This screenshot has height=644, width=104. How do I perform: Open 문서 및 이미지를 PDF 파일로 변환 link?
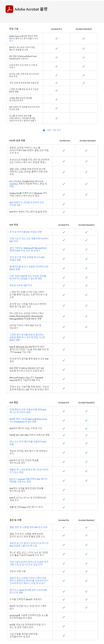click(x=26, y=232)
